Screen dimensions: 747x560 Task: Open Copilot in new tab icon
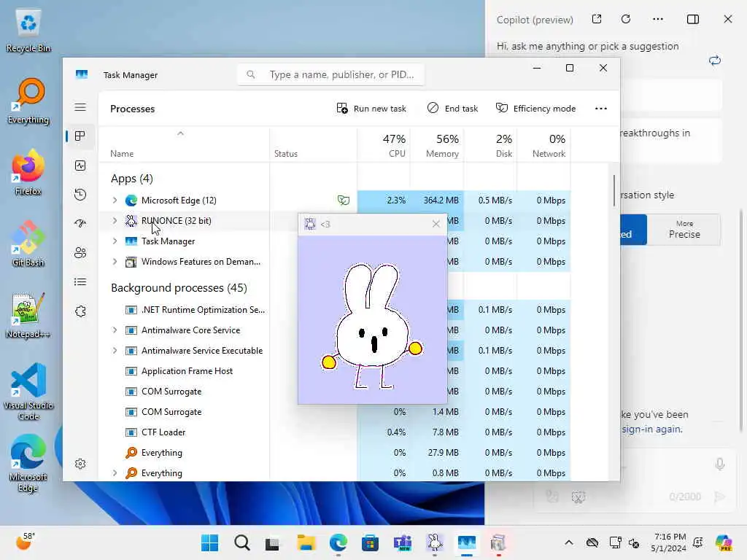597,19
